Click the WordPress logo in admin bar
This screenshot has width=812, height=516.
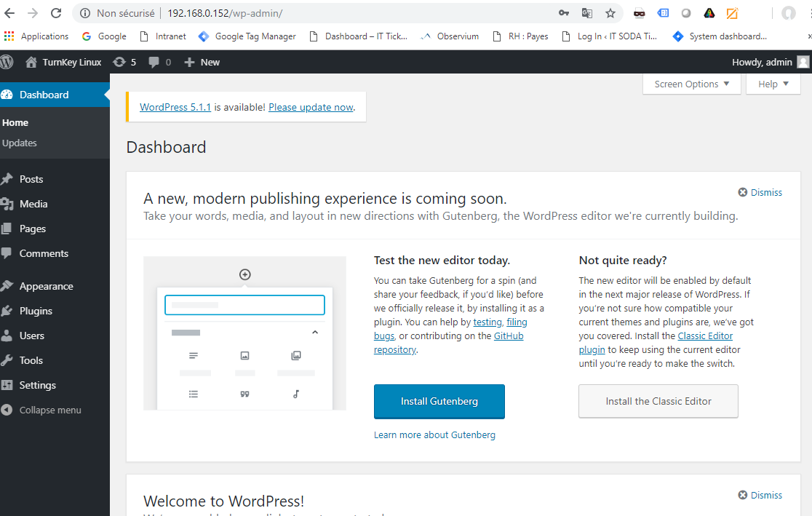7,62
